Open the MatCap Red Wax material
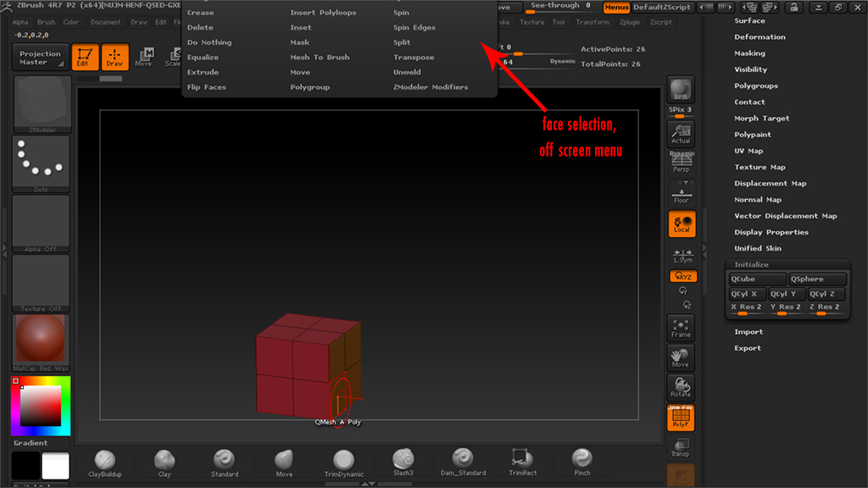 (x=41, y=343)
